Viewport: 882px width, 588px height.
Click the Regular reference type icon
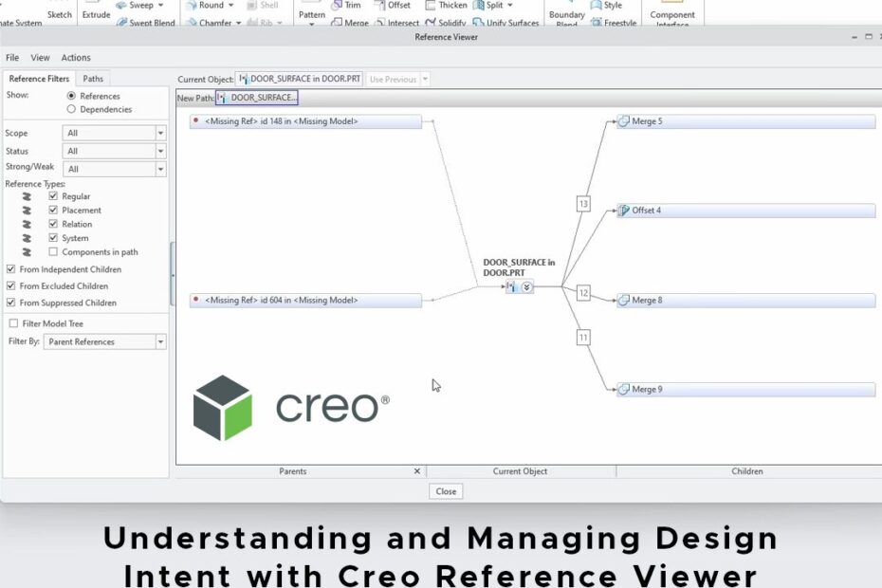click(27, 196)
